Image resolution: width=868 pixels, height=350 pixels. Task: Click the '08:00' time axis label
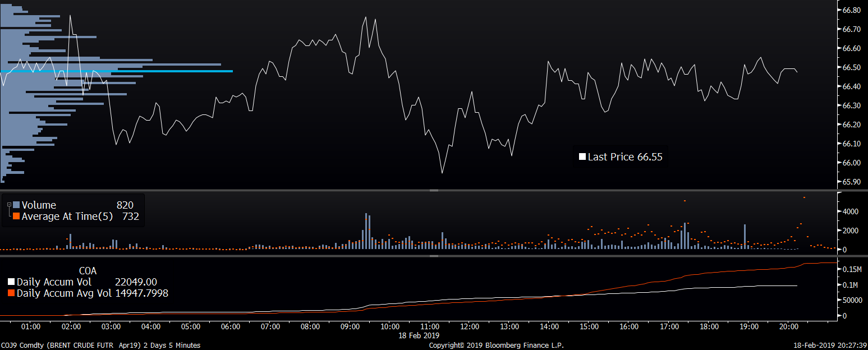point(310,326)
